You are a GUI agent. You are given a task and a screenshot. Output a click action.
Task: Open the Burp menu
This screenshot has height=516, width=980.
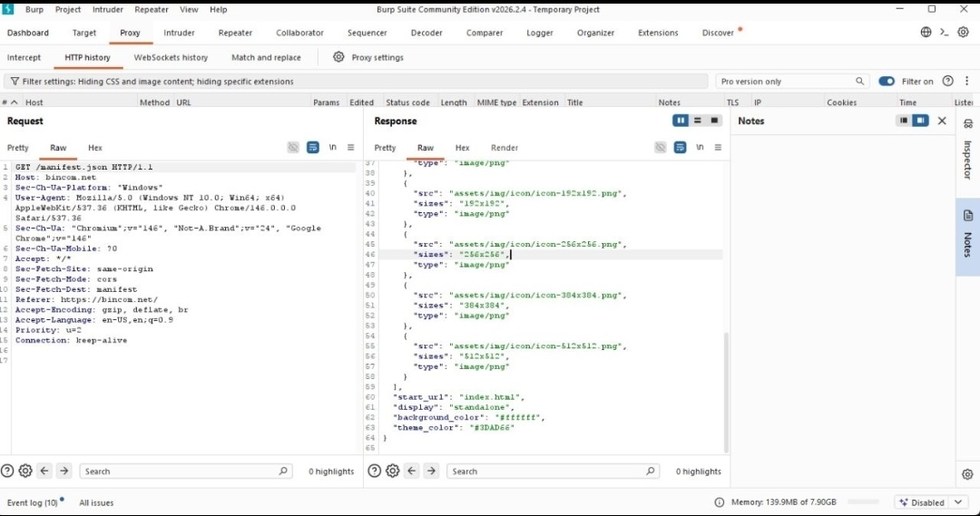point(34,9)
